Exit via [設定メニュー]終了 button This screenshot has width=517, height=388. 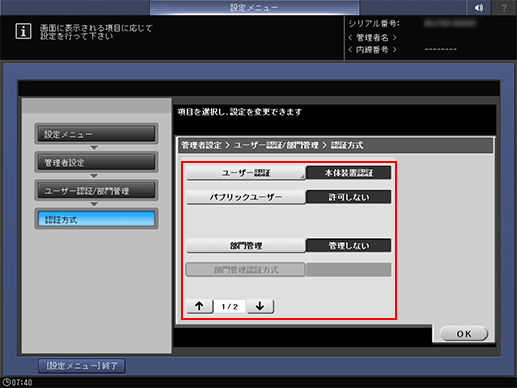82,366
